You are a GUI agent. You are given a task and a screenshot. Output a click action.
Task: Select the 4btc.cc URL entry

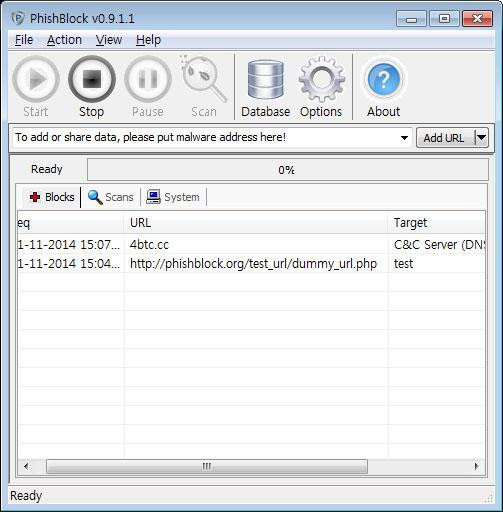click(149, 245)
